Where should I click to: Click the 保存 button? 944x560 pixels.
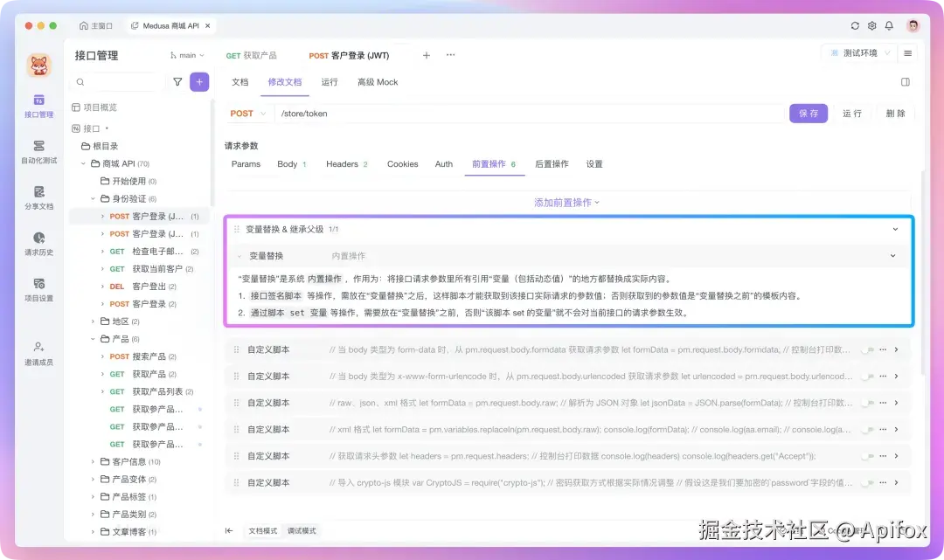tap(809, 113)
